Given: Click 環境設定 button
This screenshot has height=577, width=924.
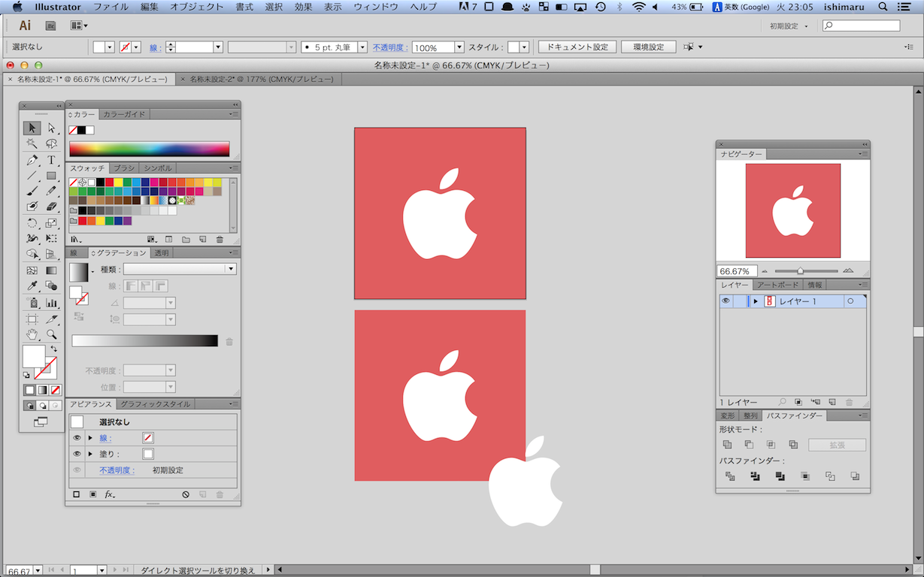Looking at the screenshot, I should click(648, 47).
